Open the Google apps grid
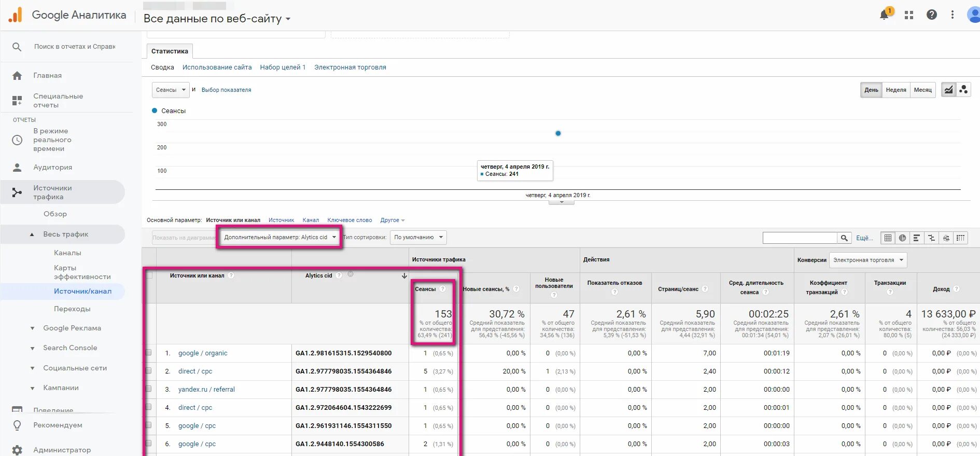The width and height of the screenshot is (980, 456). tap(909, 15)
